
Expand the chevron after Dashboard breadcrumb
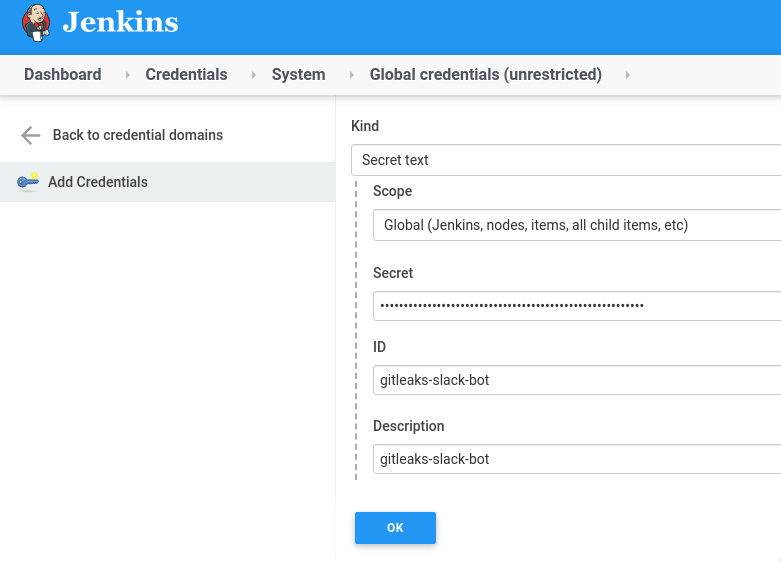128,75
